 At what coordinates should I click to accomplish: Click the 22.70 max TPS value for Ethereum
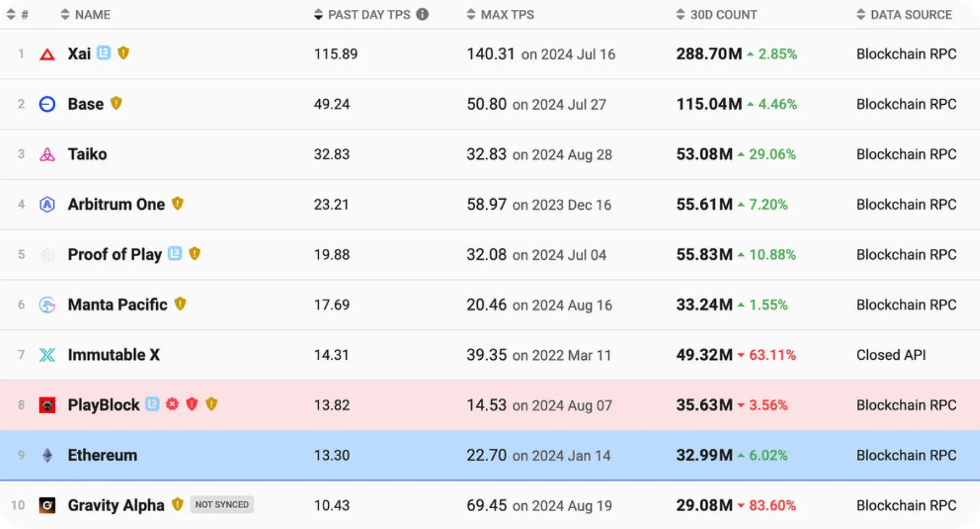(x=487, y=455)
